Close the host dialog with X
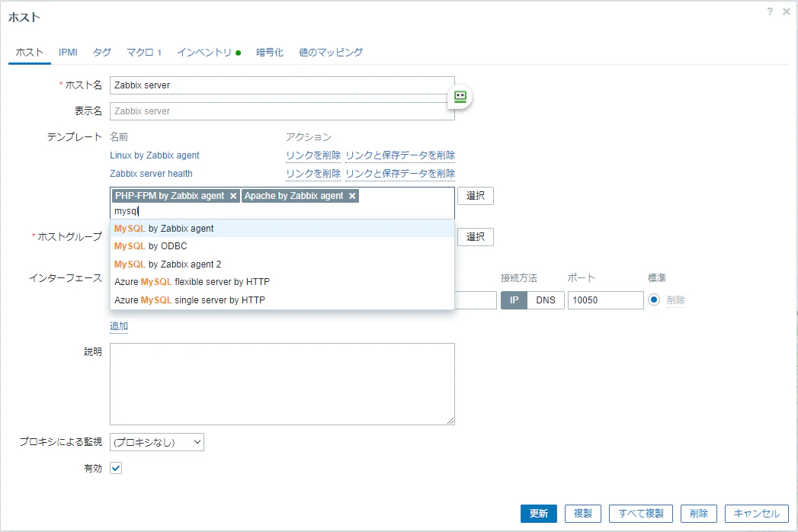This screenshot has width=798, height=532. tap(787, 11)
